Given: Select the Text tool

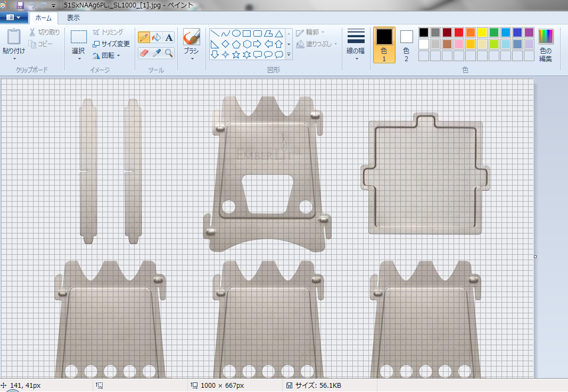Looking at the screenshot, I should point(169,37).
